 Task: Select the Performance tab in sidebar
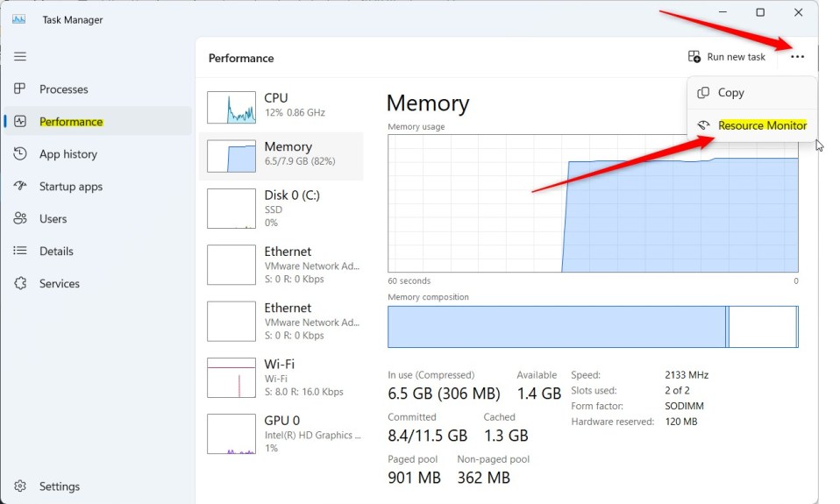tap(71, 122)
